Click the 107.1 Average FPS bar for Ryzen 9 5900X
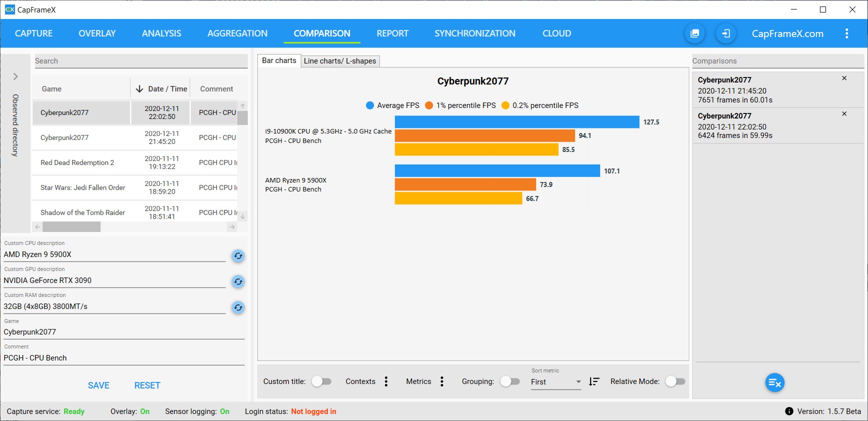 (498, 171)
